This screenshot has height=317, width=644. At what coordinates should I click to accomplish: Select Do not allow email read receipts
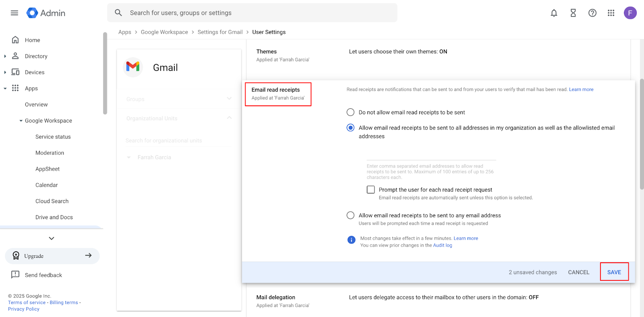351,112
